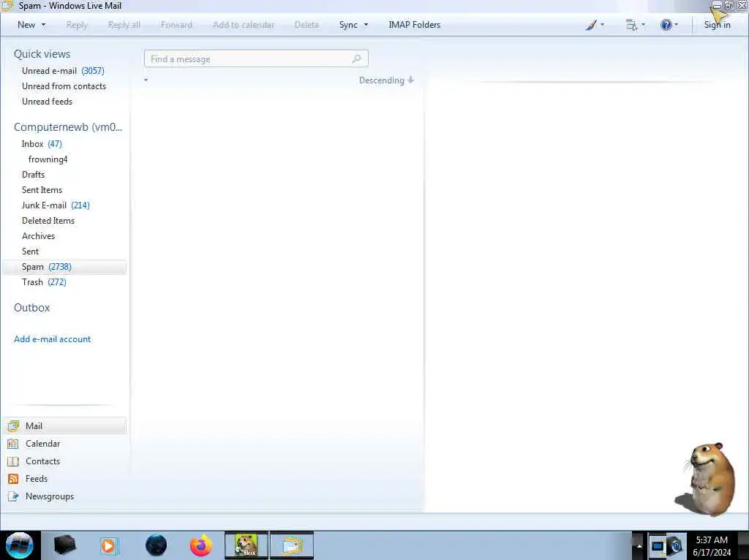Select the Spam (2738) folder

pyautogui.click(x=64, y=266)
